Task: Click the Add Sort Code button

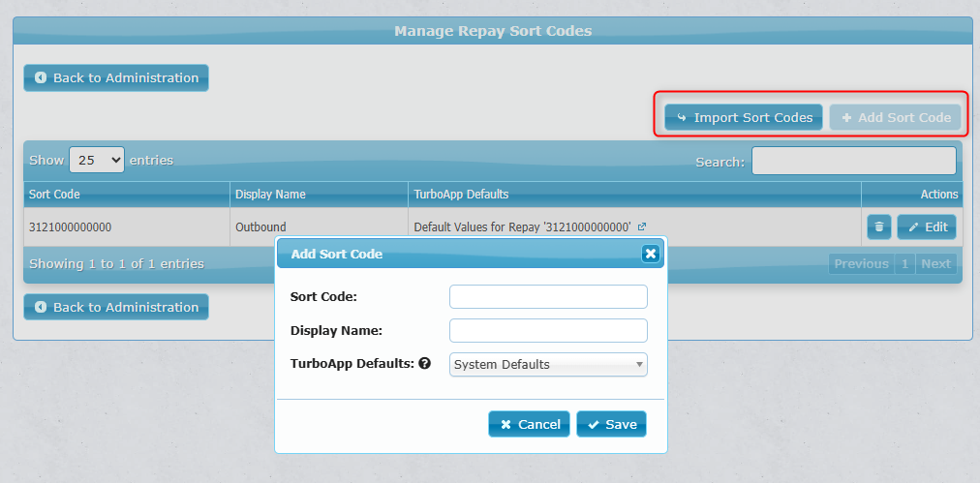Action: tap(895, 117)
